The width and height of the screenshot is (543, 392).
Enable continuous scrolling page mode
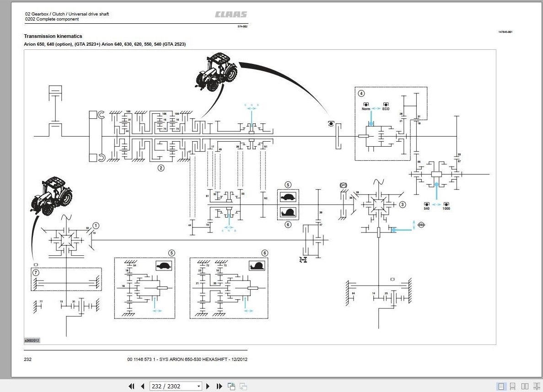pos(512,386)
